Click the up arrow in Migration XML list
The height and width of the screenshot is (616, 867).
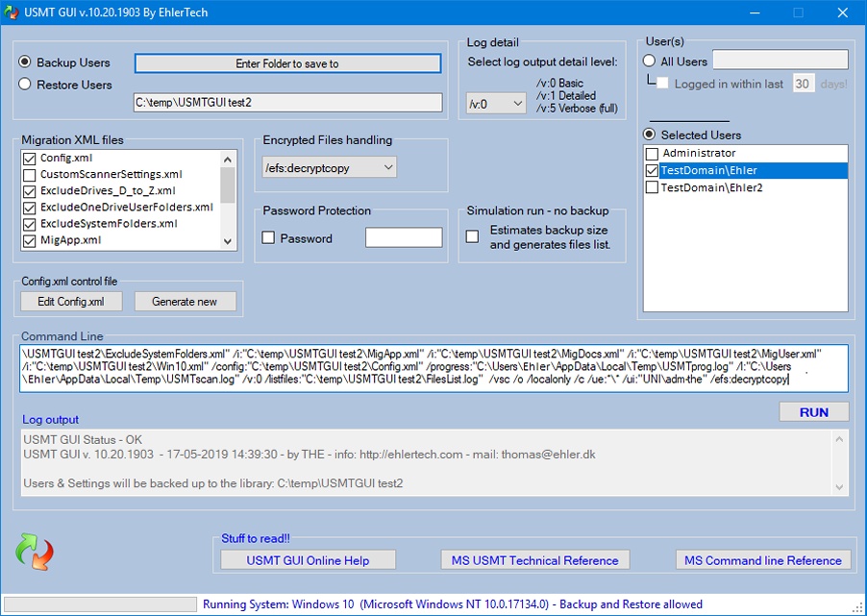pos(228,160)
